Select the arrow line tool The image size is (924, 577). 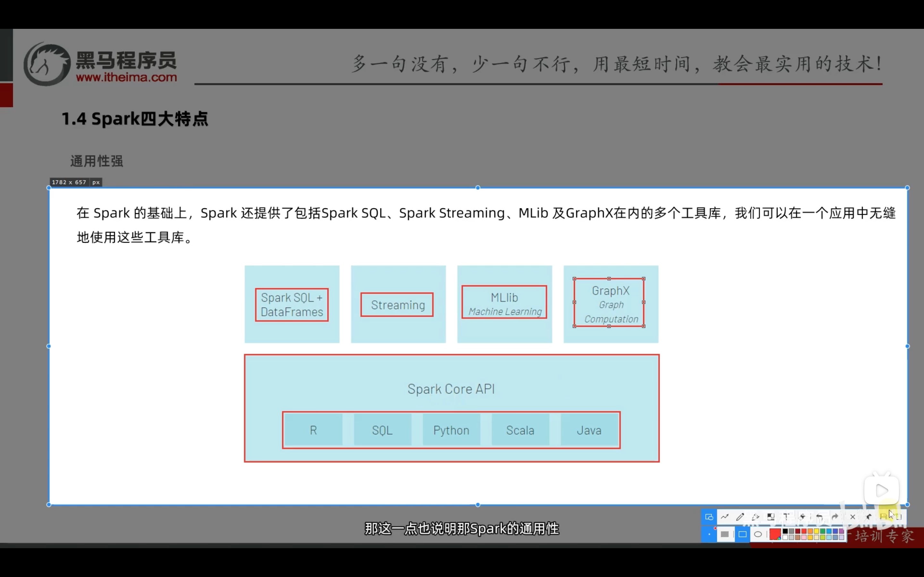tap(725, 517)
